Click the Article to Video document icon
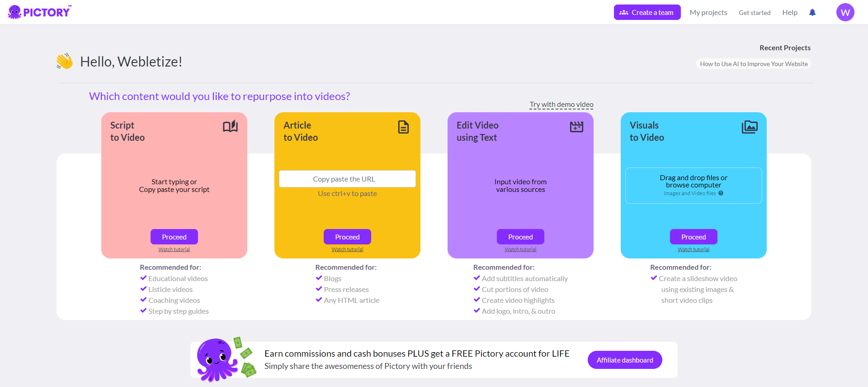The height and width of the screenshot is (387, 868). click(x=403, y=127)
